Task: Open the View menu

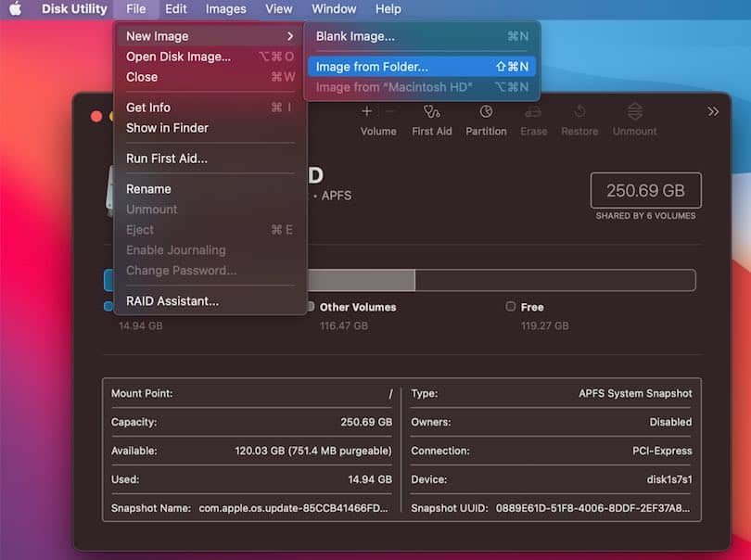Action: [279, 8]
